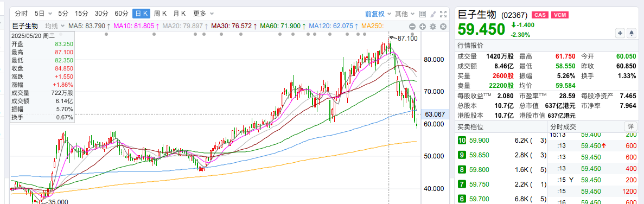
Task: Select ask level 10 price 59.900
Action: pos(501,141)
